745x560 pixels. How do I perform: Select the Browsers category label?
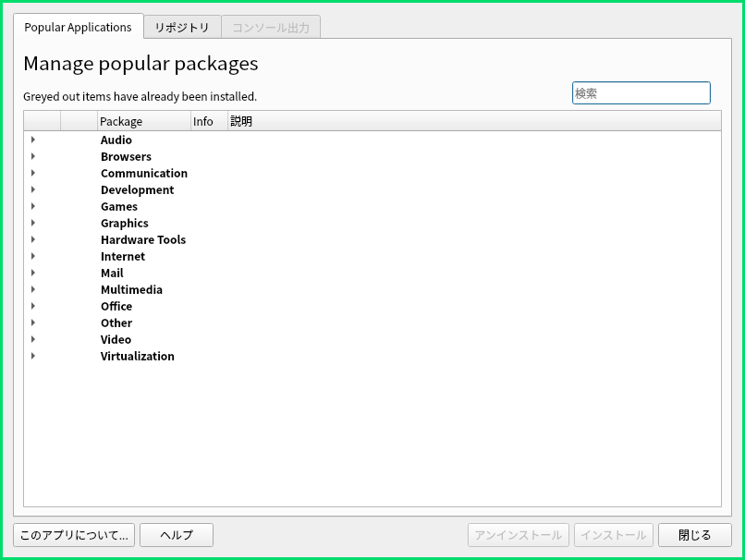pos(126,156)
